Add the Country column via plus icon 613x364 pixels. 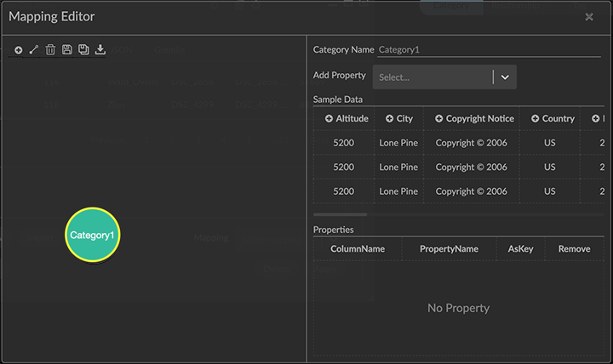536,119
